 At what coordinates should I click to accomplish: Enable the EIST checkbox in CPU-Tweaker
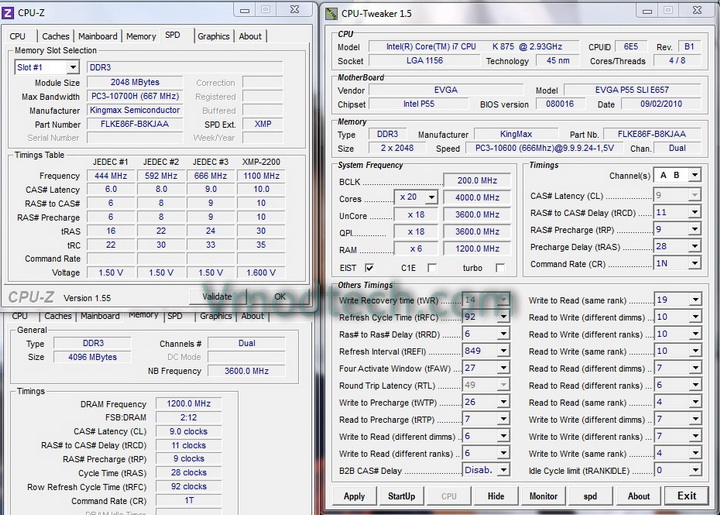click(x=369, y=268)
